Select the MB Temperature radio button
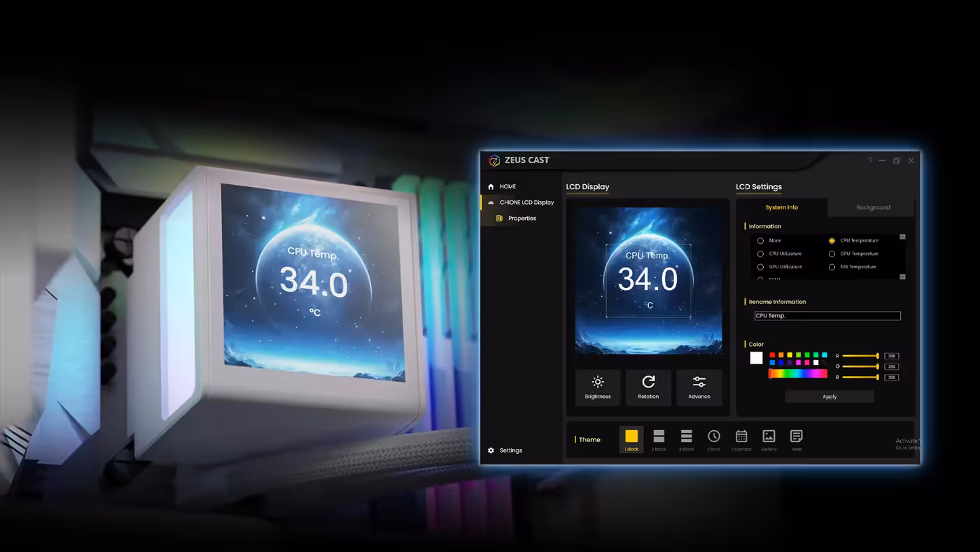The width and height of the screenshot is (980, 552). pos(832,267)
